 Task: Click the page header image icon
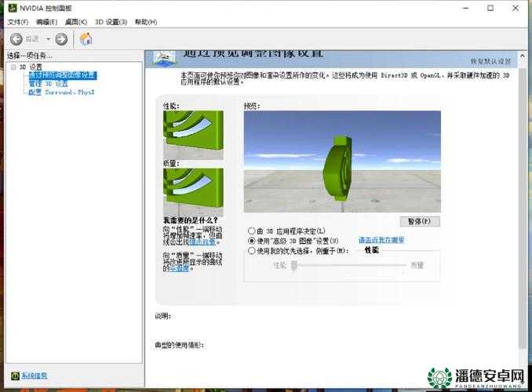[164, 58]
